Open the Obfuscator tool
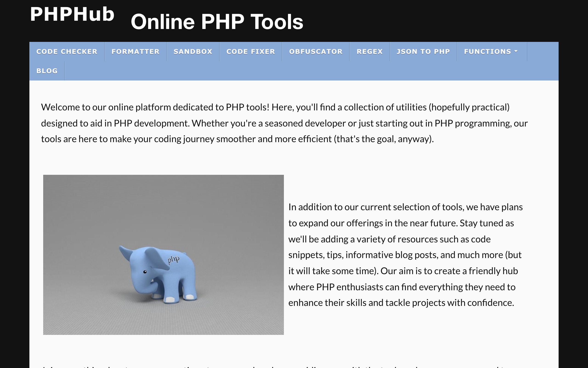 point(316,52)
